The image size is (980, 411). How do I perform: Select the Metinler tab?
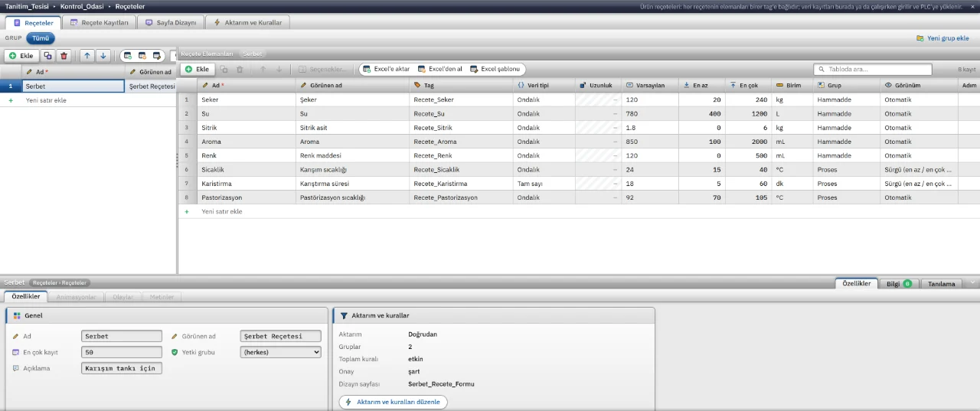(x=162, y=296)
